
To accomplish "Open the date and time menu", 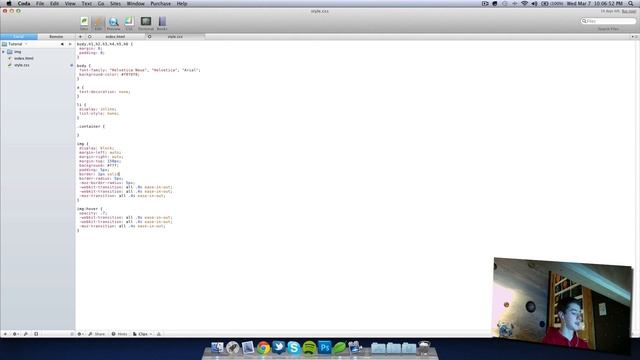I will pos(594,4).
